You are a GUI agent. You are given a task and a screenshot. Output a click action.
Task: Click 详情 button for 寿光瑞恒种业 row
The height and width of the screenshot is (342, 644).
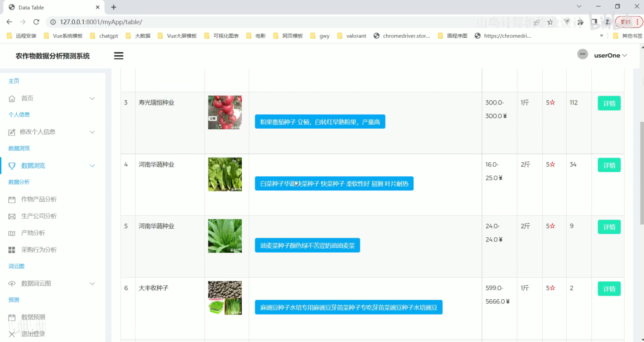pos(609,103)
